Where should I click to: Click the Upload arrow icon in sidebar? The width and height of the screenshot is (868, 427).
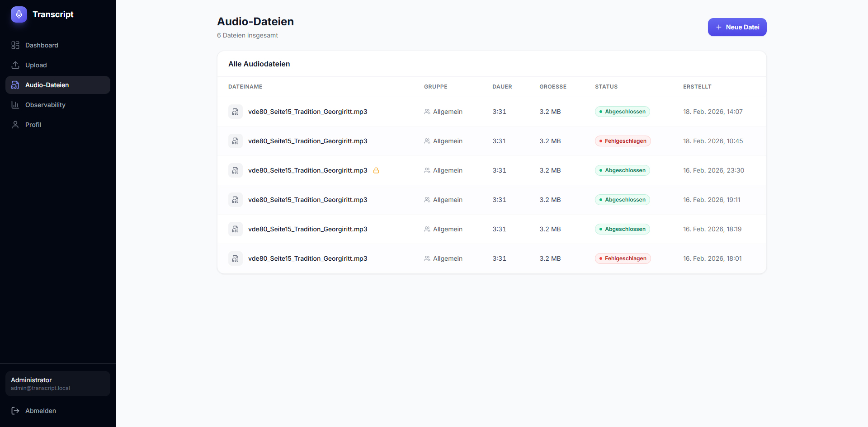[15, 65]
